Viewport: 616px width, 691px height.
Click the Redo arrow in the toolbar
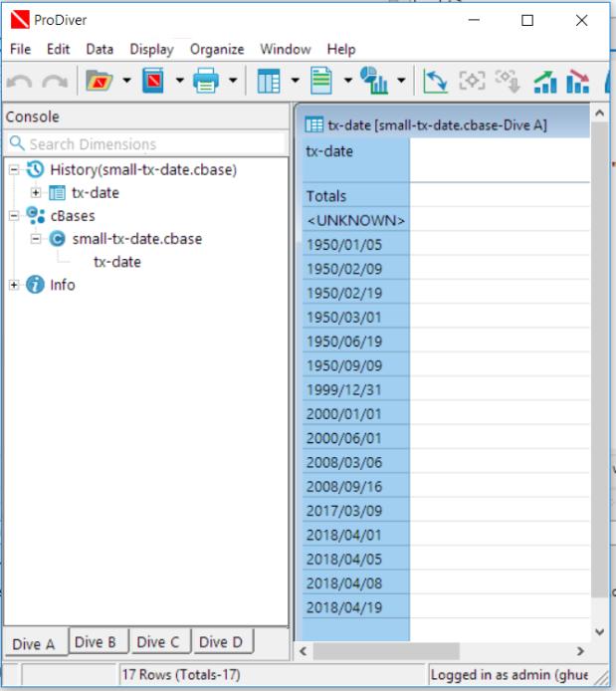pyautogui.click(x=54, y=81)
